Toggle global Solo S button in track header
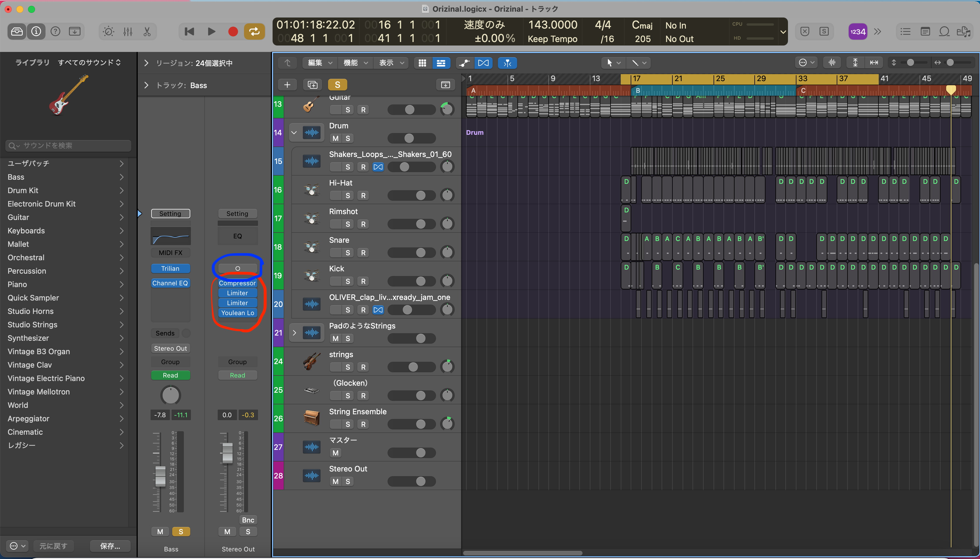 pos(338,85)
